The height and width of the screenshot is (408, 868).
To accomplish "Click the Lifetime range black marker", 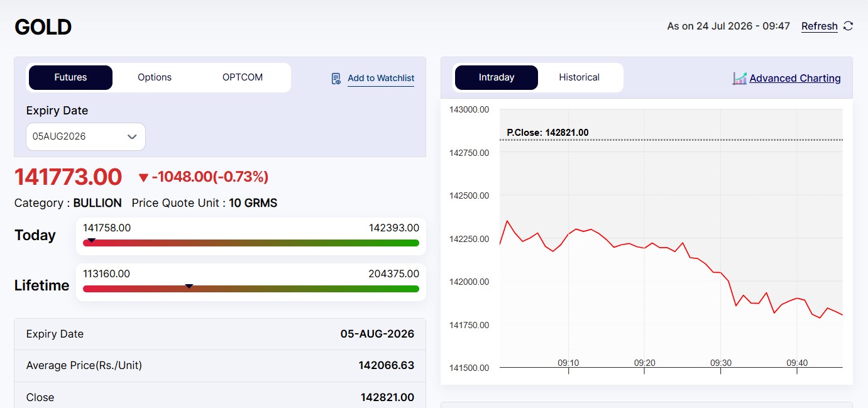I will [x=189, y=286].
